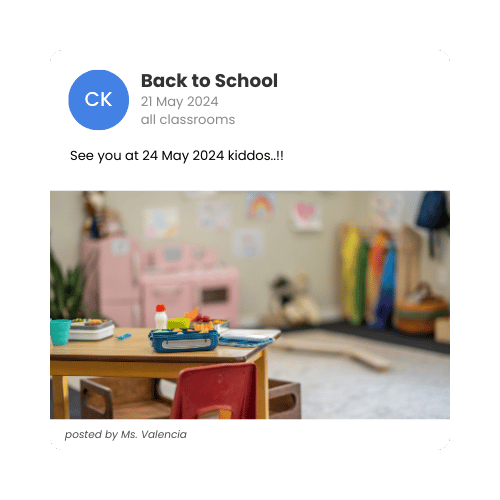Click the red chair in the photo
Viewport: 500px width, 500px height.
[214, 392]
